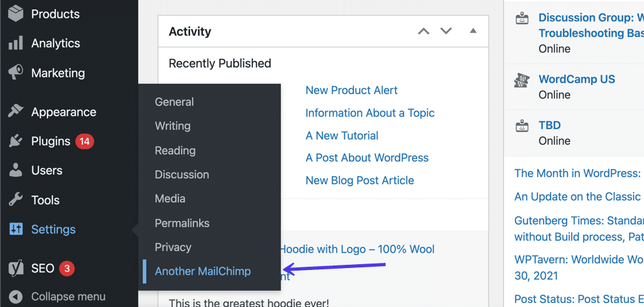Click the Users person icon
The height and width of the screenshot is (307, 644).
point(16,171)
